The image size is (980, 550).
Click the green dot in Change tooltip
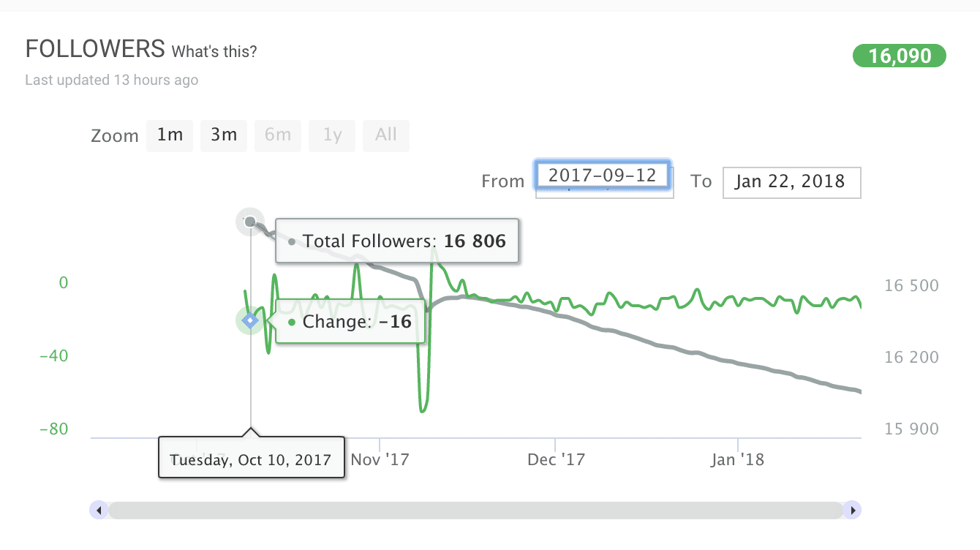(292, 323)
